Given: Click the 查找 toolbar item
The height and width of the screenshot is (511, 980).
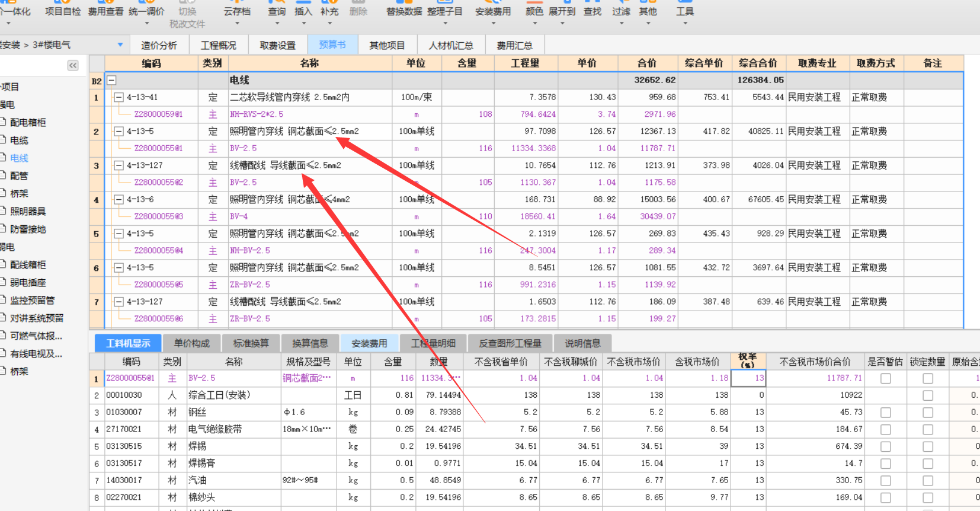Looking at the screenshot, I should 592,11.
